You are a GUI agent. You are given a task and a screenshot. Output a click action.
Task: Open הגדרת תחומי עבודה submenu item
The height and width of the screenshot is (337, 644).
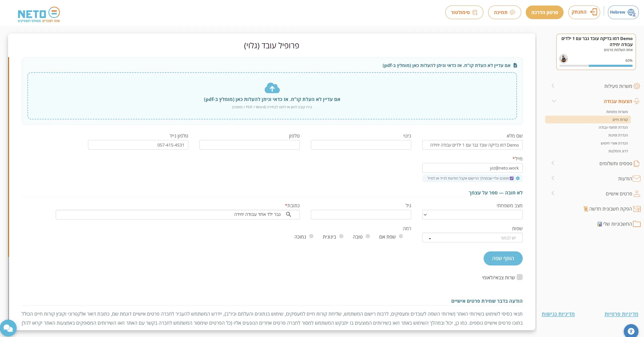[x=613, y=127]
